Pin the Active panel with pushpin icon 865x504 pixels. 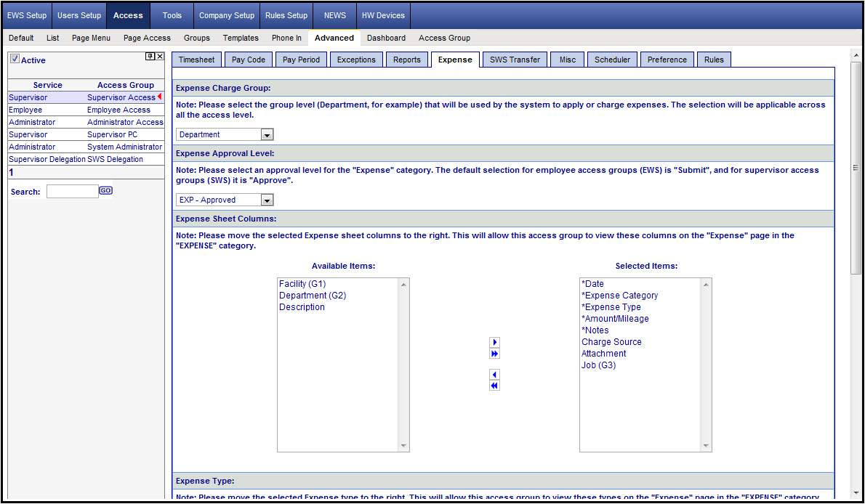point(150,56)
